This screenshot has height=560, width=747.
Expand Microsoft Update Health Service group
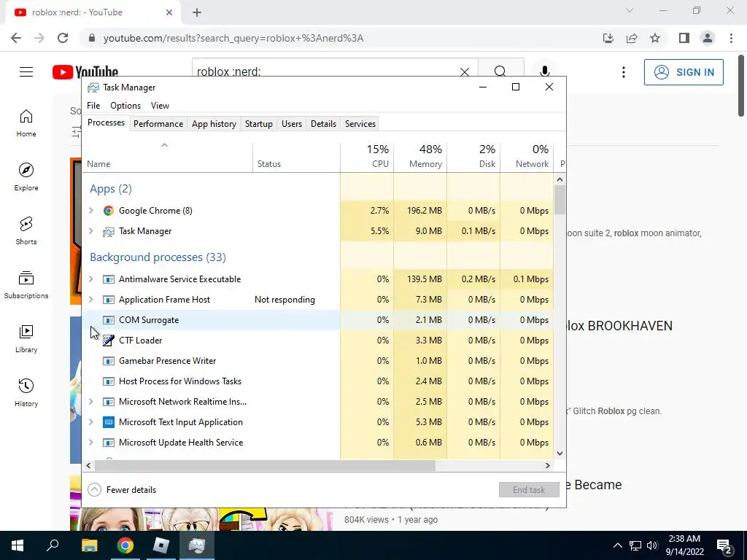pyautogui.click(x=91, y=443)
